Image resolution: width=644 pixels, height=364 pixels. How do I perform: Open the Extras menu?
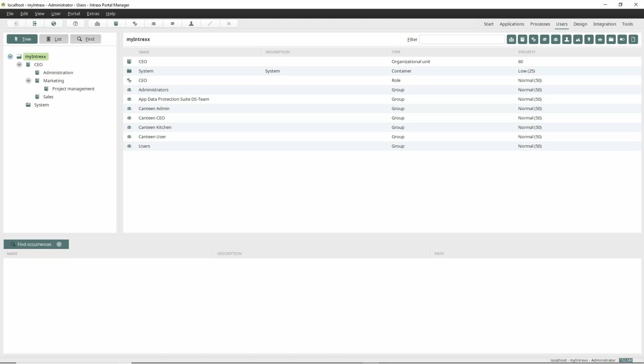pos(93,14)
